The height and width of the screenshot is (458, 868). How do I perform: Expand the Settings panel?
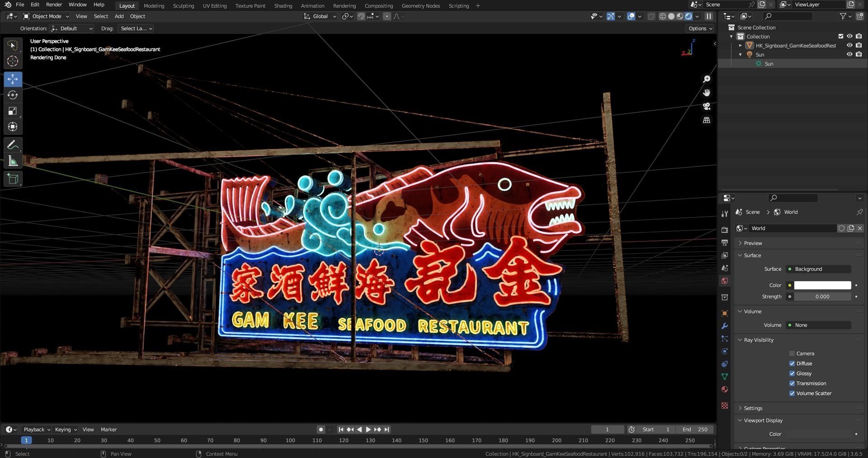753,408
